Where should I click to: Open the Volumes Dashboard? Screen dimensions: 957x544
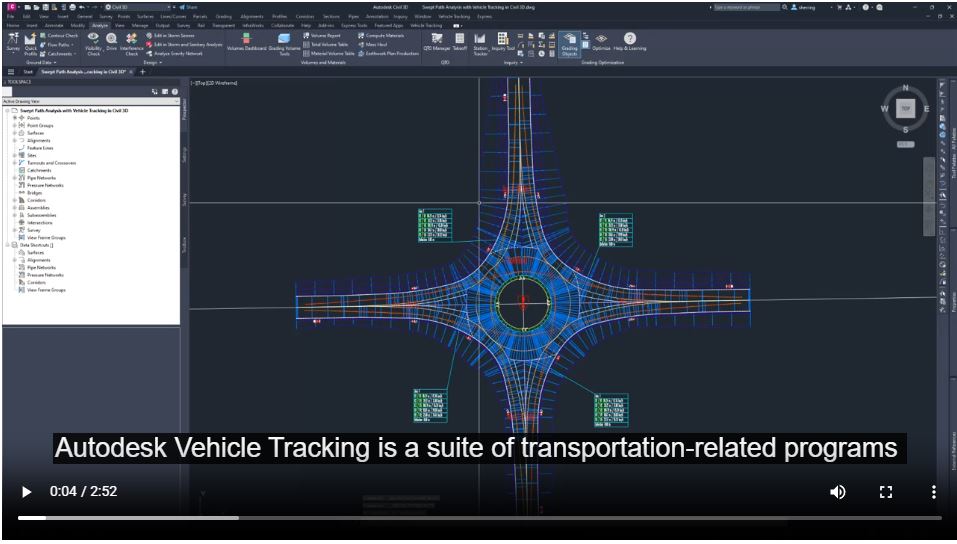click(247, 42)
